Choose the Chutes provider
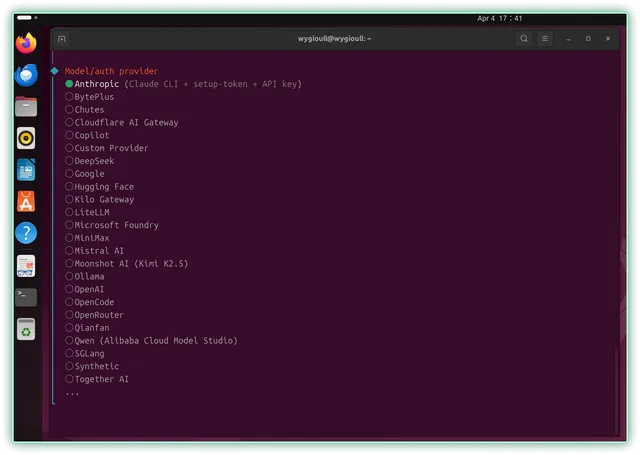 [x=85, y=110]
